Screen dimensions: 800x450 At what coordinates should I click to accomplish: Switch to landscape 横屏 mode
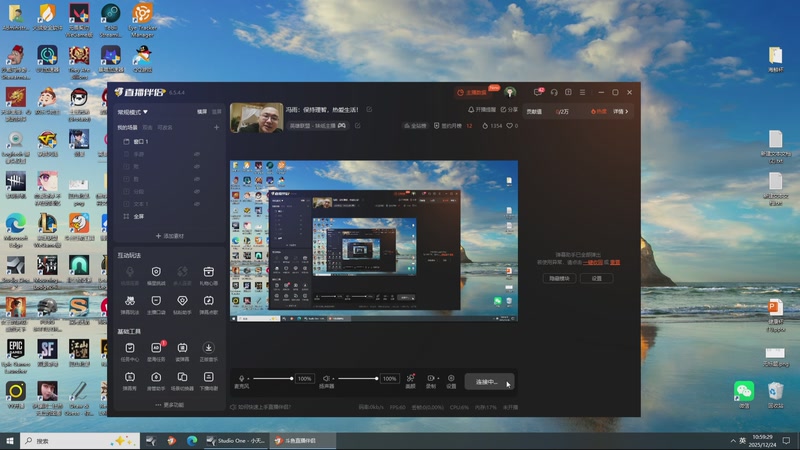coord(202,112)
